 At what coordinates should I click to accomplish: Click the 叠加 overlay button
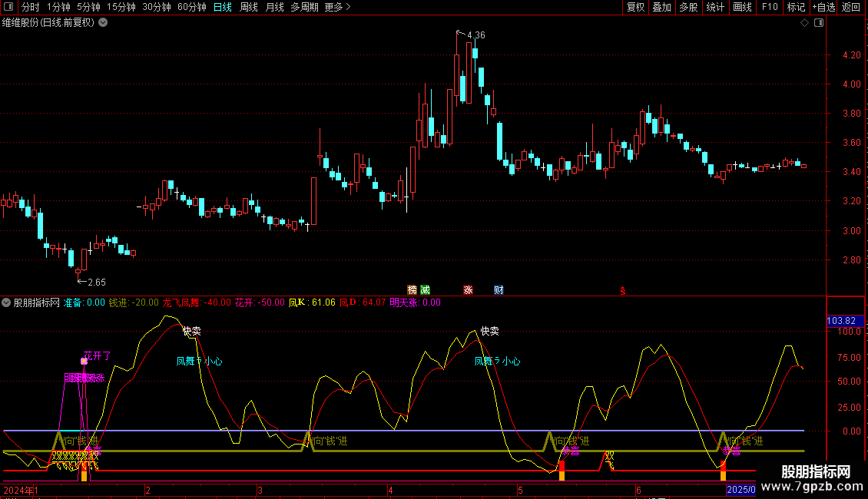(x=661, y=7)
